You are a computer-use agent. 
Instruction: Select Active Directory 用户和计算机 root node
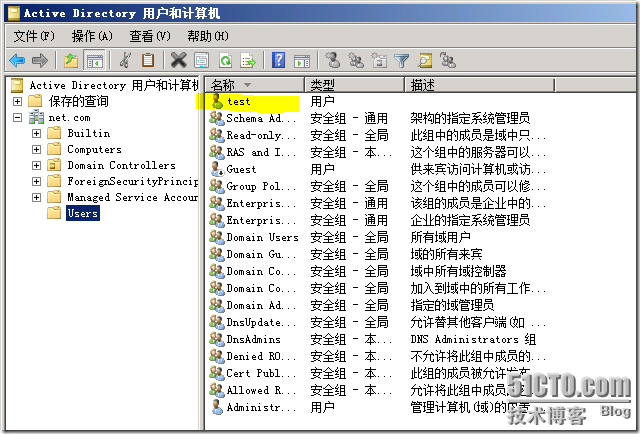tap(114, 85)
